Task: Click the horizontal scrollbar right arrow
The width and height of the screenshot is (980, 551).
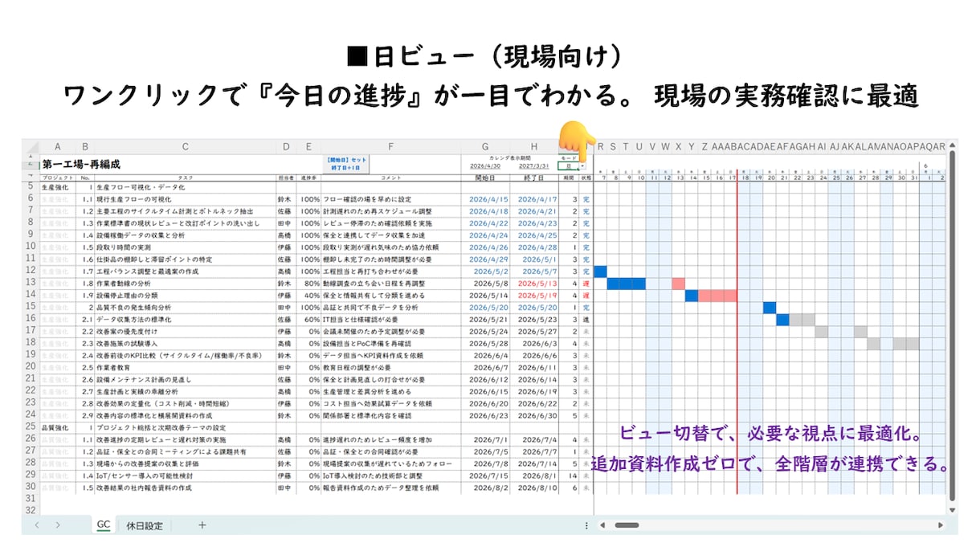Action: 941,525
